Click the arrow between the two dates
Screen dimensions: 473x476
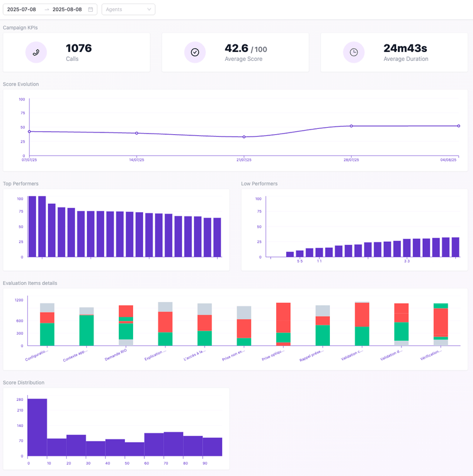[47, 9]
